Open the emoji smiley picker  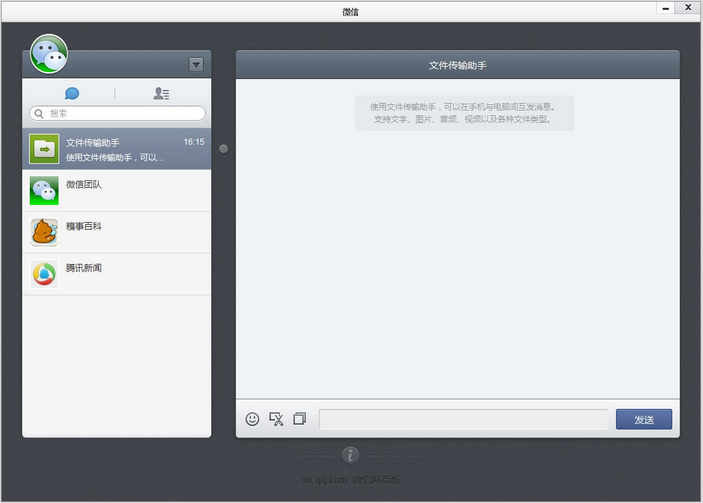click(252, 419)
